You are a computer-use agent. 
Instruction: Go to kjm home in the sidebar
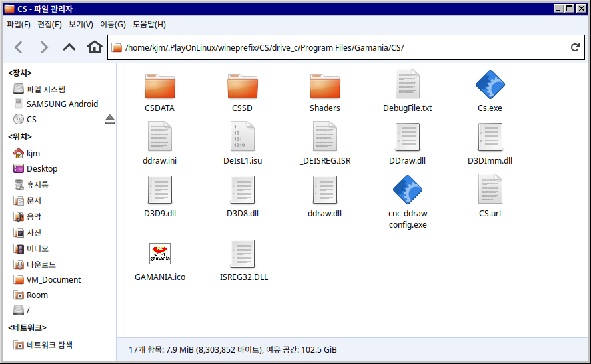(x=27, y=153)
